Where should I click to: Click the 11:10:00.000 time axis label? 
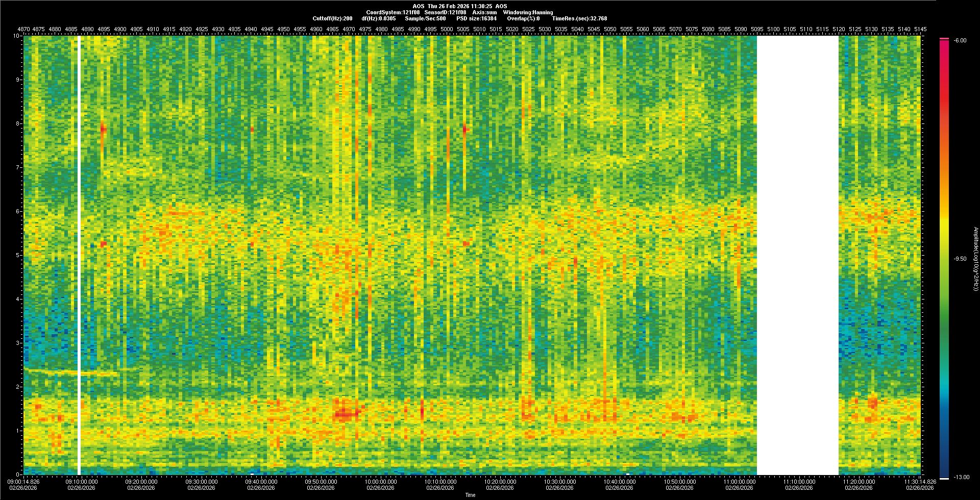799,481
